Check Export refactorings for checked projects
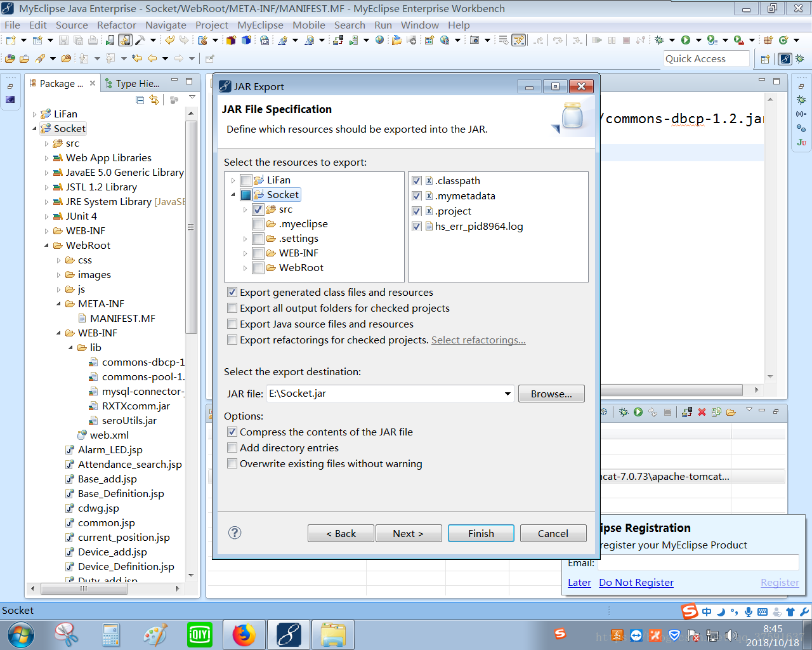This screenshot has width=812, height=650. coord(232,340)
